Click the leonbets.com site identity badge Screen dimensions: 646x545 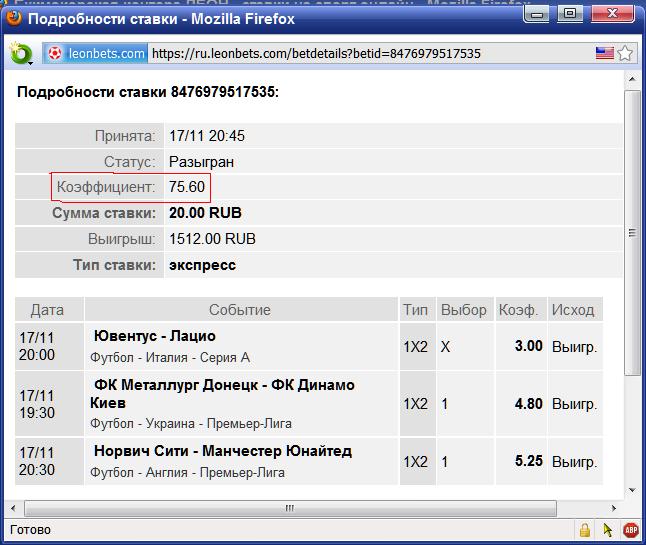point(96,53)
